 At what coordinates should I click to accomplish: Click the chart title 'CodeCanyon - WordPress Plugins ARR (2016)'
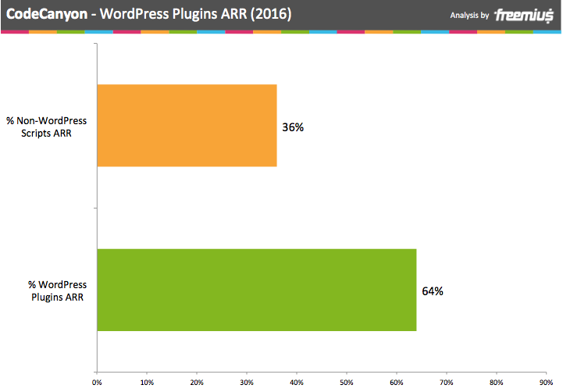(x=148, y=14)
